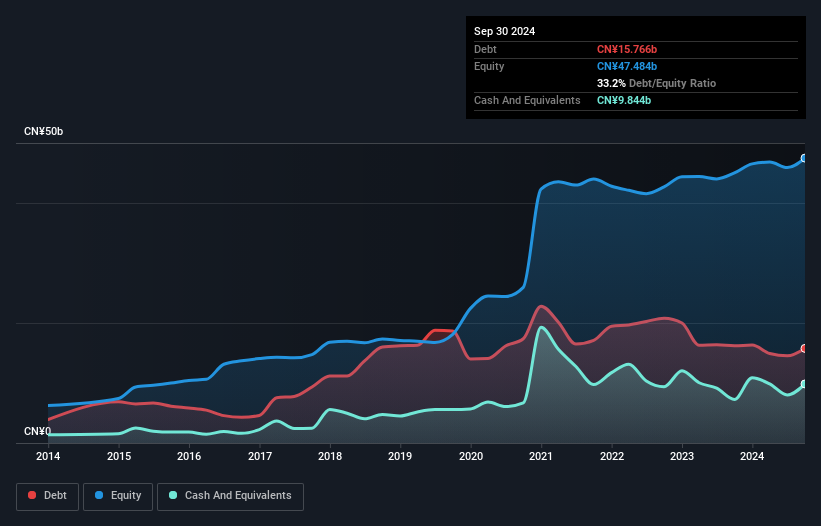Image resolution: width=821 pixels, height=526 pixels.
Task: Click the 2024 x-axis label
Action: (x=752, y=456)
